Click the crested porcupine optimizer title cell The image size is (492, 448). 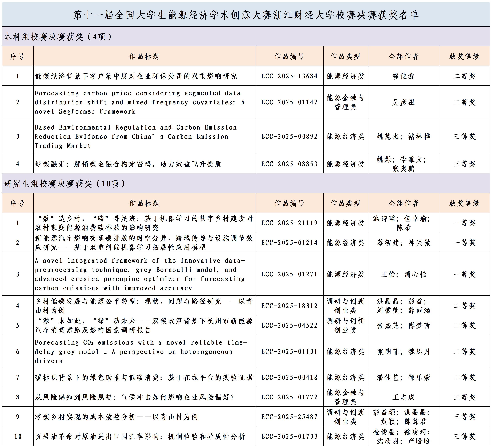click(140, 274)
